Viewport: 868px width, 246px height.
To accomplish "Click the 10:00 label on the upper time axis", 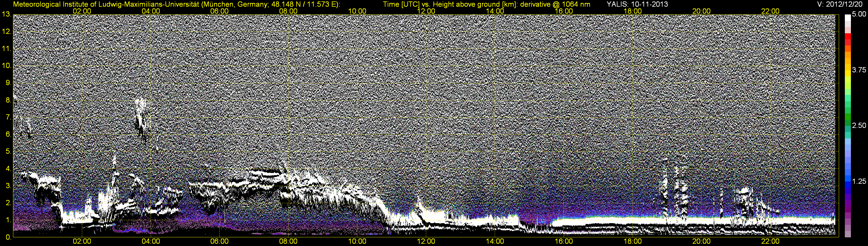I will 357,11.
